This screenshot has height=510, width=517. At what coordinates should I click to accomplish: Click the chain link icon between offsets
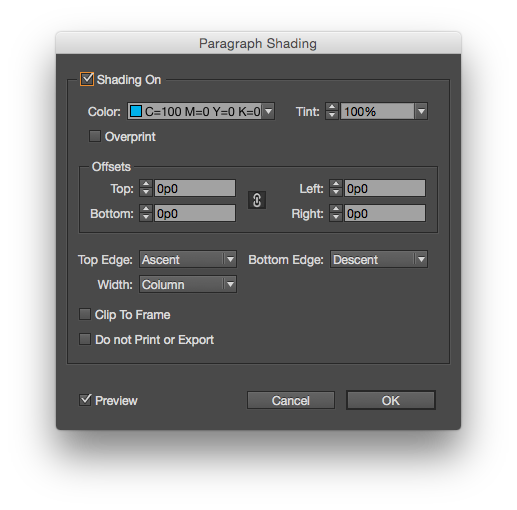[x=257, y=200]
